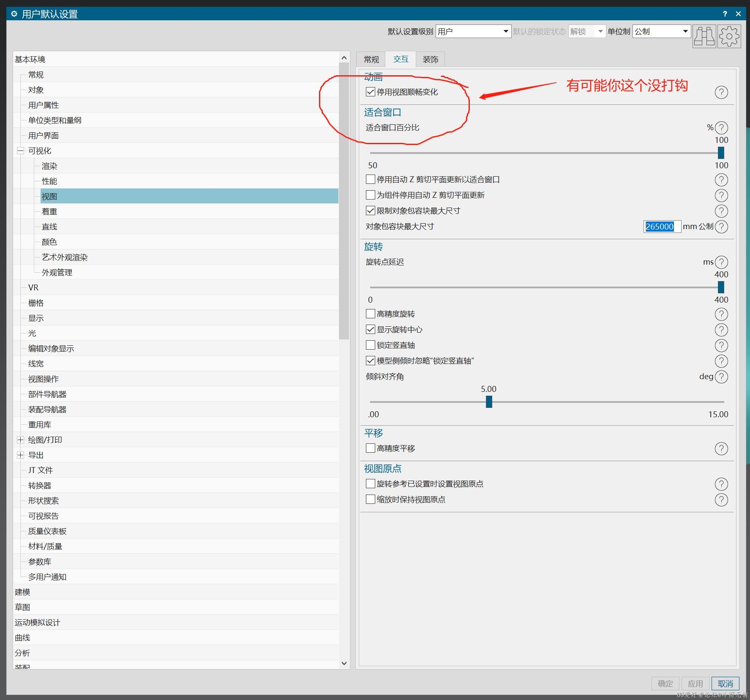The height and width of the screenshot is (700, 750).
Task: Open the gear settings icon at top right
Action: coord(729,36)
